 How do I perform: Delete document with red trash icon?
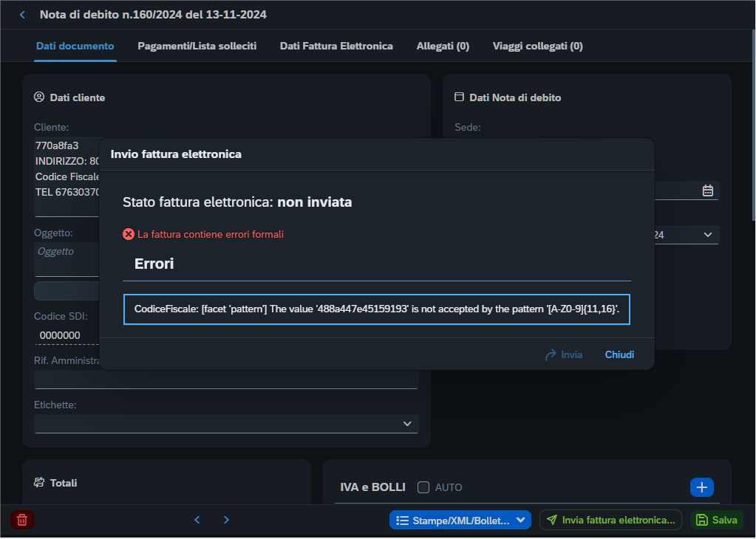[x=22, y=521]
